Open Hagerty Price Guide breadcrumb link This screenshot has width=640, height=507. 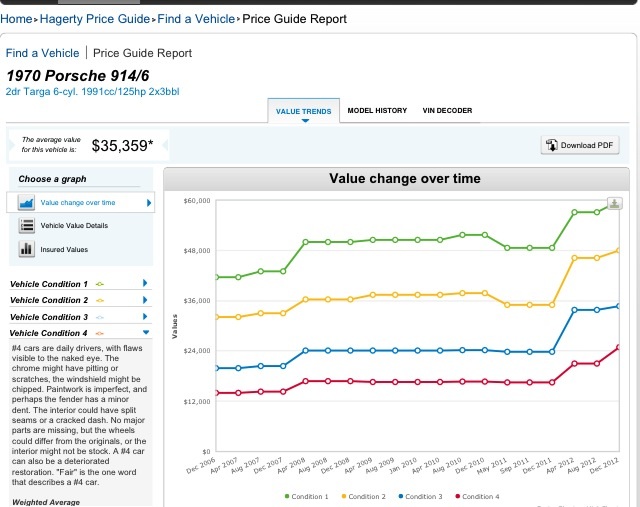click(95, 19)
